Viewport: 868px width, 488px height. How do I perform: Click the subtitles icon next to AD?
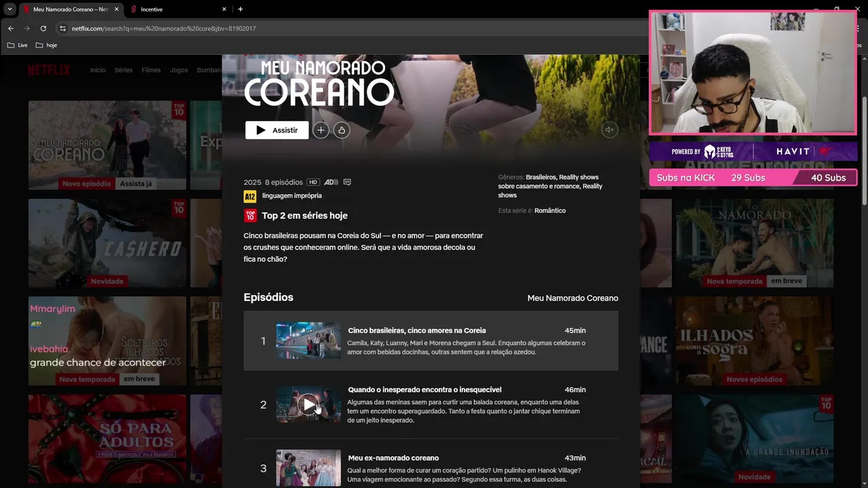click(347, 182)
